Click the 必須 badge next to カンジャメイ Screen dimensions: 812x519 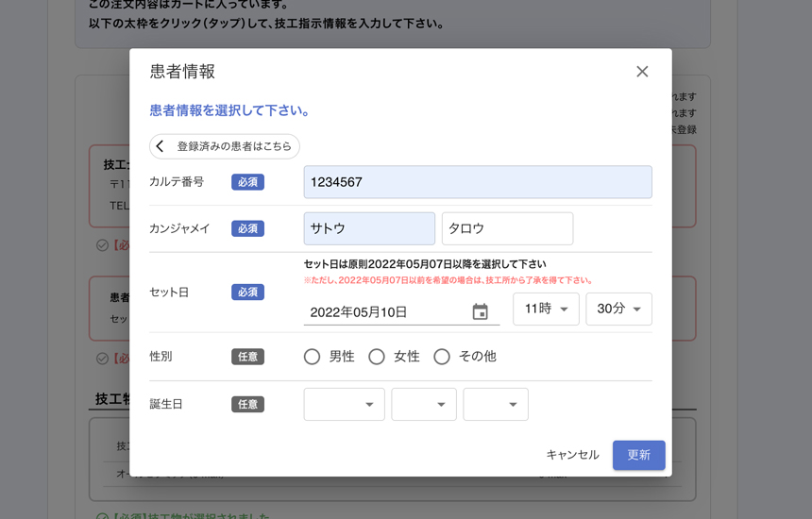(x=247, y=229)
